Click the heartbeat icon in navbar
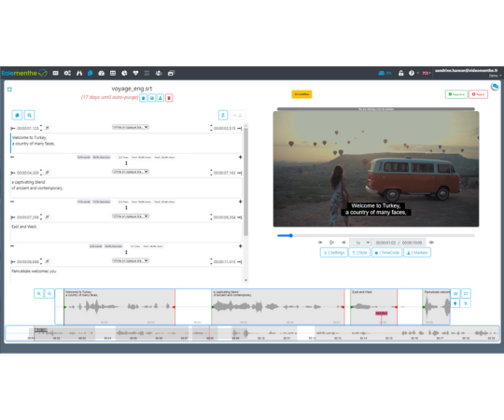 (x=135, y=74)
